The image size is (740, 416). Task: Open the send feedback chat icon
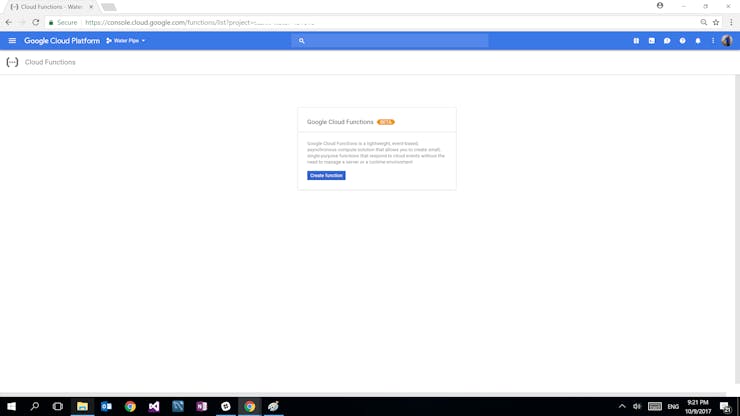(667, 41)
